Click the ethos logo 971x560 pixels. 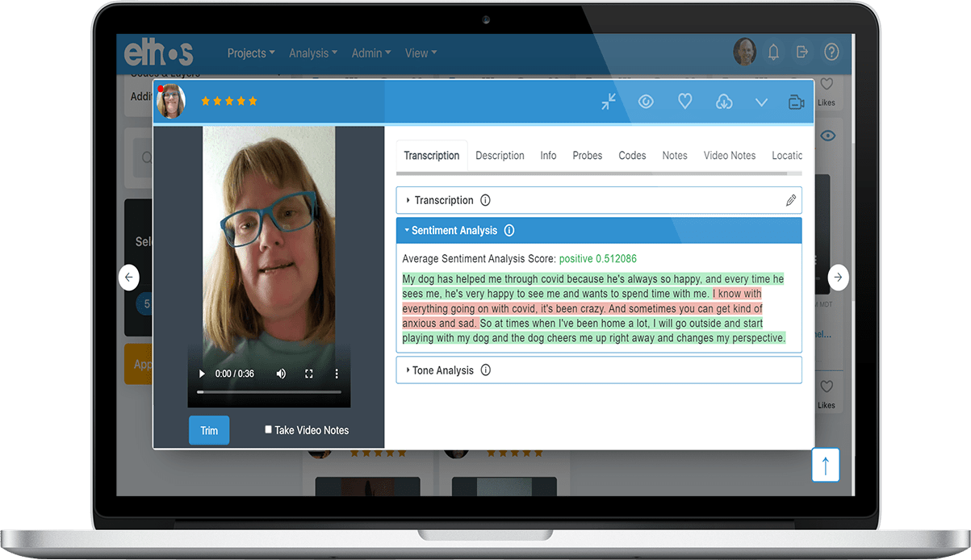tap(159, 53)
